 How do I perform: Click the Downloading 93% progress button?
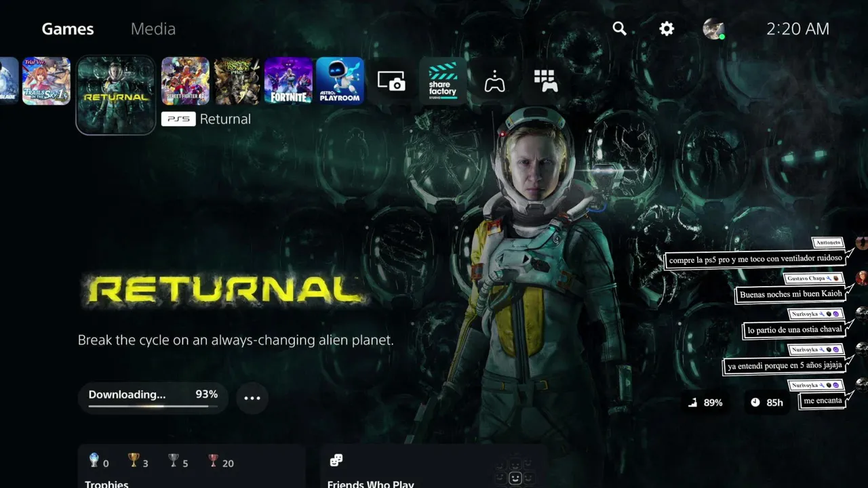[x=153, y=398]
